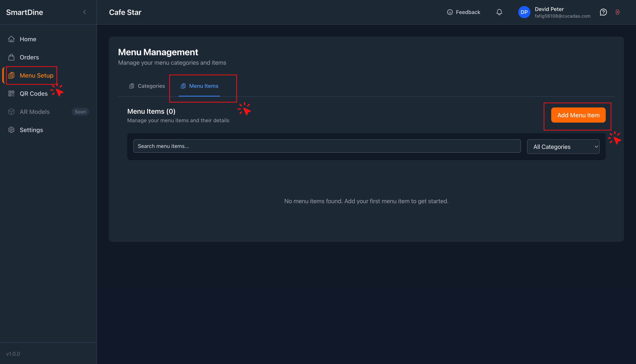Image resolution: width=636 pixels, height=364 pixels.
Task: Click the QR Codes grid icon
Action: click(11, 93)
